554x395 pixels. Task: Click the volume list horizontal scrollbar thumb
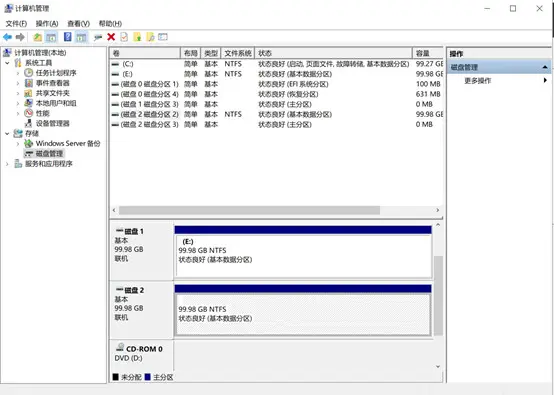click(x=249, y=210)
